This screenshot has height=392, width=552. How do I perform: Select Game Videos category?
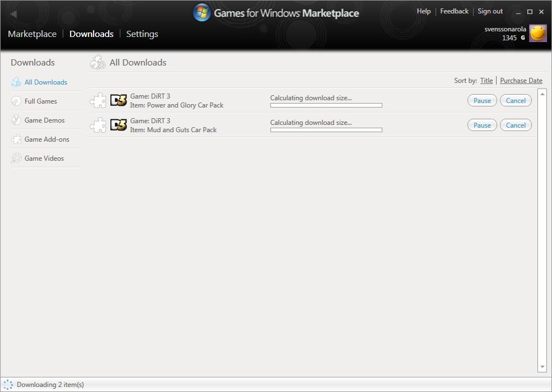(44, 158)
